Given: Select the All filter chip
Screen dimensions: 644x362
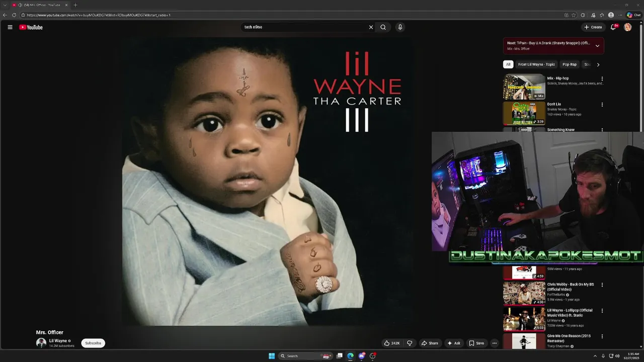Looking at the screenshot, I should click(x=508, y=64).
